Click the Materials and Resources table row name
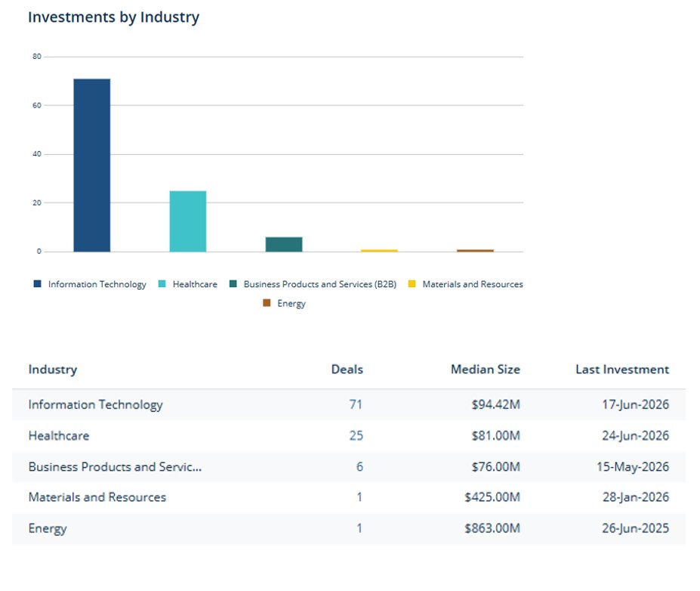This screenshot has height=591, width=700. [97, 497]
